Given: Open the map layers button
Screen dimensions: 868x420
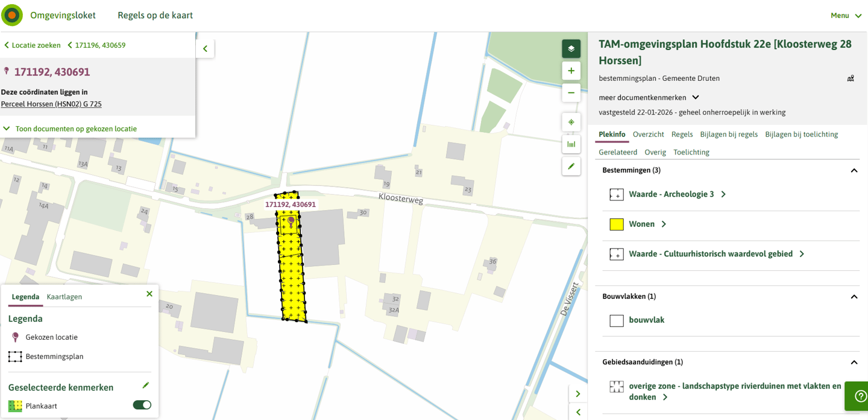Looking at the screenshot, I should [x=571, y=49].
